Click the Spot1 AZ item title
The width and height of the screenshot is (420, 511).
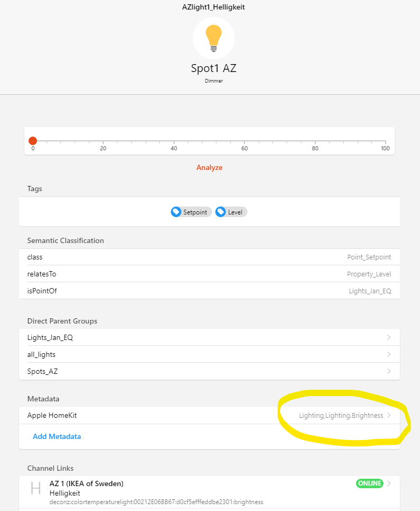point(213,68)
